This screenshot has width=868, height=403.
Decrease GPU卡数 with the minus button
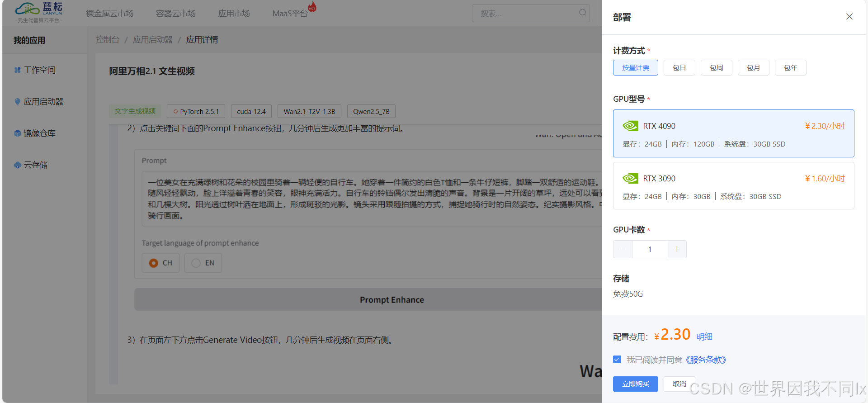pos(623,249)
